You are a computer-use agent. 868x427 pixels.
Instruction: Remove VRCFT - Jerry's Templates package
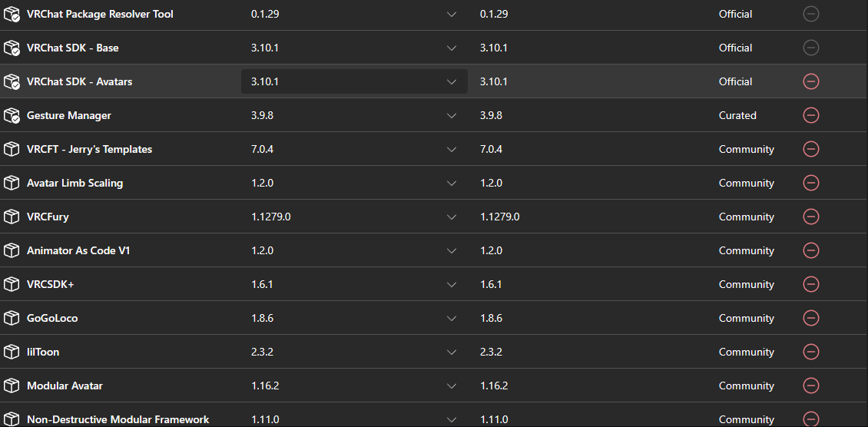pos(810,149)
